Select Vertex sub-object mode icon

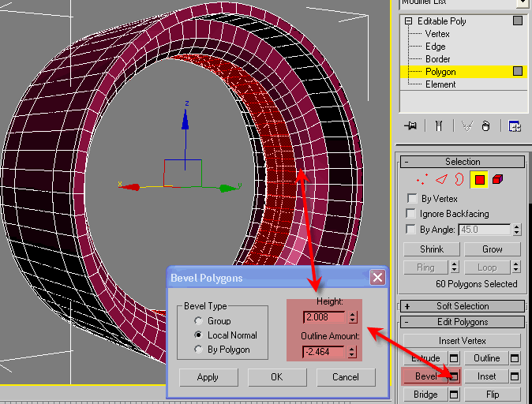422,181
